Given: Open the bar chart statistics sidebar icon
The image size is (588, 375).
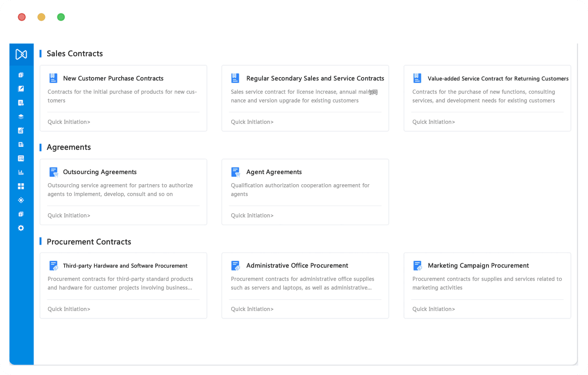Looking at the screenshot, I should coord(21,172).
